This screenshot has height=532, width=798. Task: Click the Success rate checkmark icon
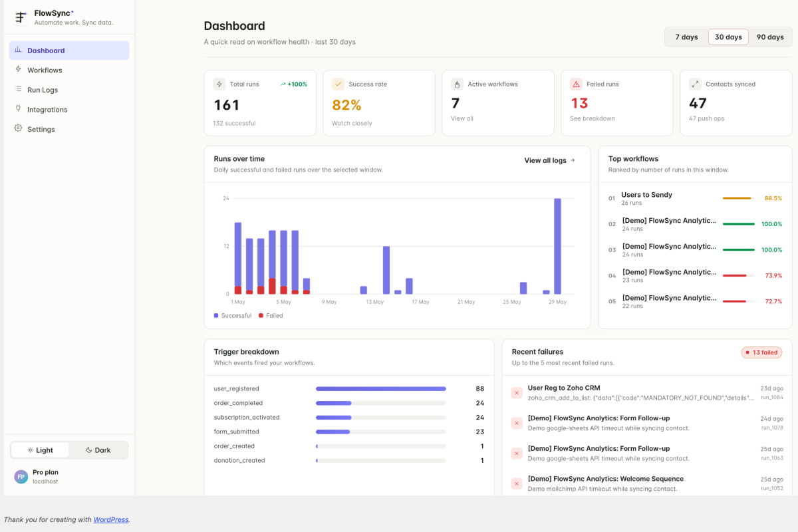point(338,84)
